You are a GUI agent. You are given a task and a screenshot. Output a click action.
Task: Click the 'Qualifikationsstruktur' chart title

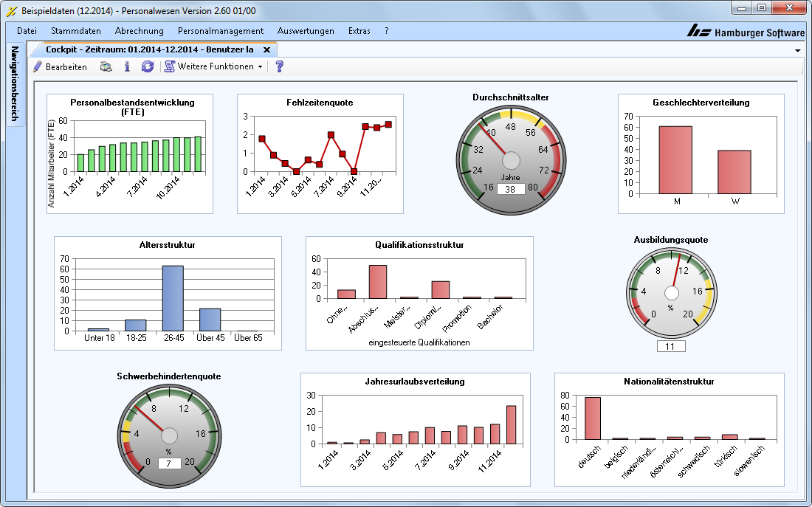click(419, 245)
